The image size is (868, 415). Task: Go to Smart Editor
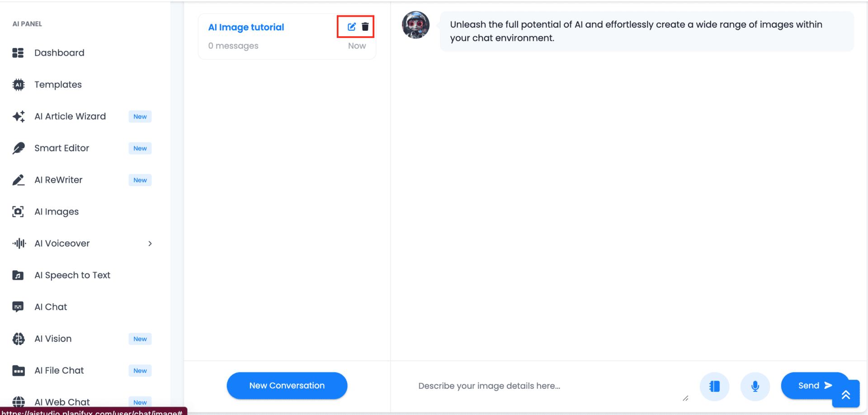61,148
